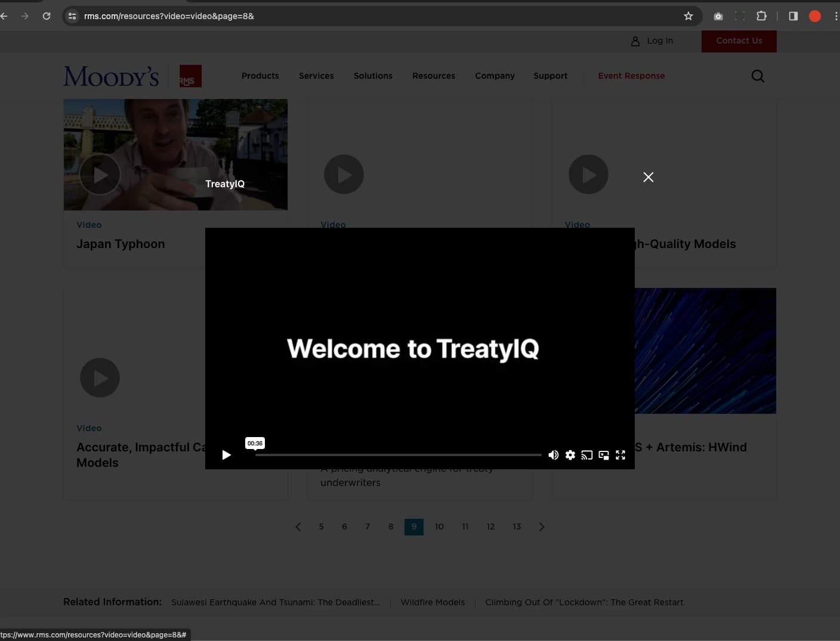
Task: Open the Chrome three-dot menu
Action: (836, 16)
